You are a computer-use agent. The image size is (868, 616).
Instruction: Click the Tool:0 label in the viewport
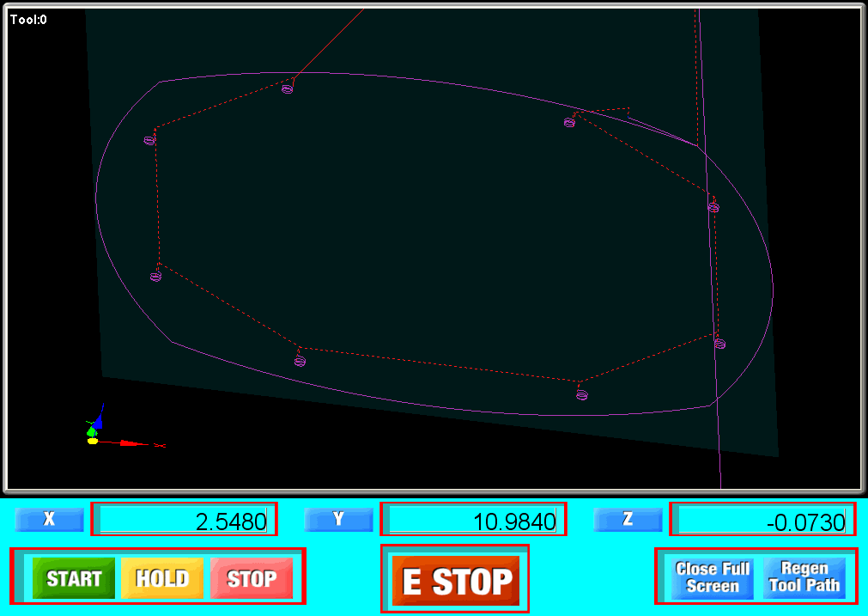click(28, 19)
